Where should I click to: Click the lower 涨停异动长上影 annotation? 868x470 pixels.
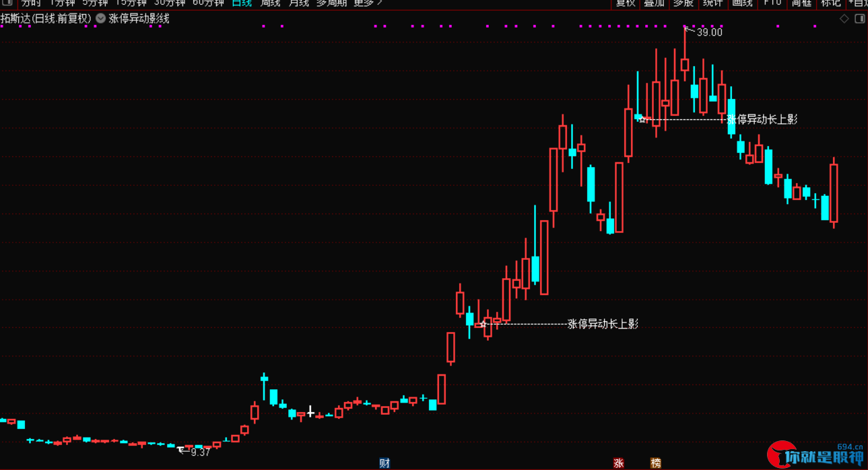coord(603,324)
